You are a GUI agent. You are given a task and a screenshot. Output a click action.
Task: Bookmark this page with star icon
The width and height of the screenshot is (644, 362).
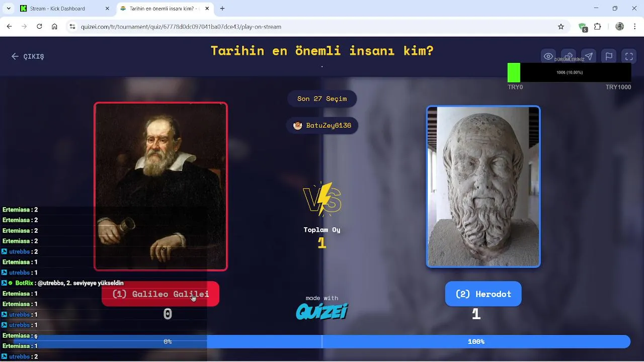tap(561, 27)
